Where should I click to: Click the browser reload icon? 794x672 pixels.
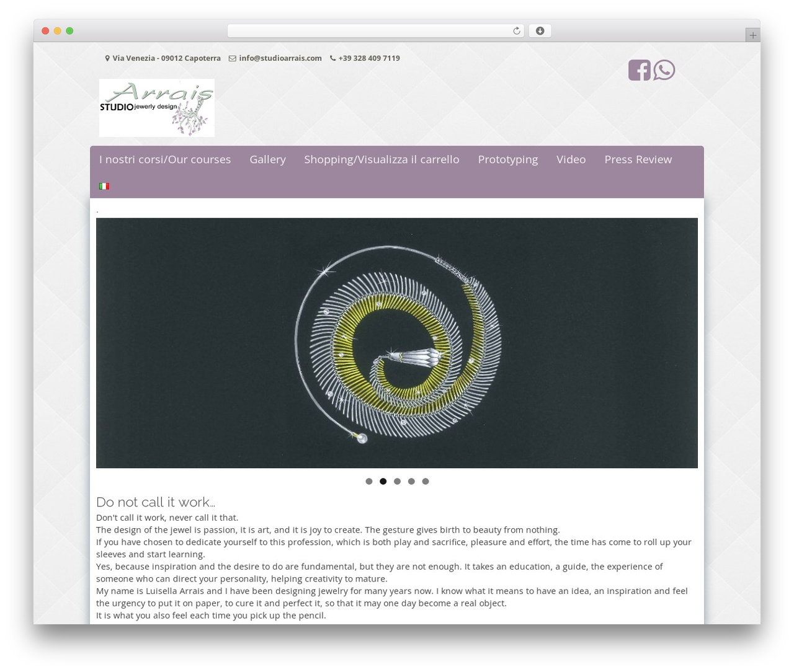pos(516,31)
